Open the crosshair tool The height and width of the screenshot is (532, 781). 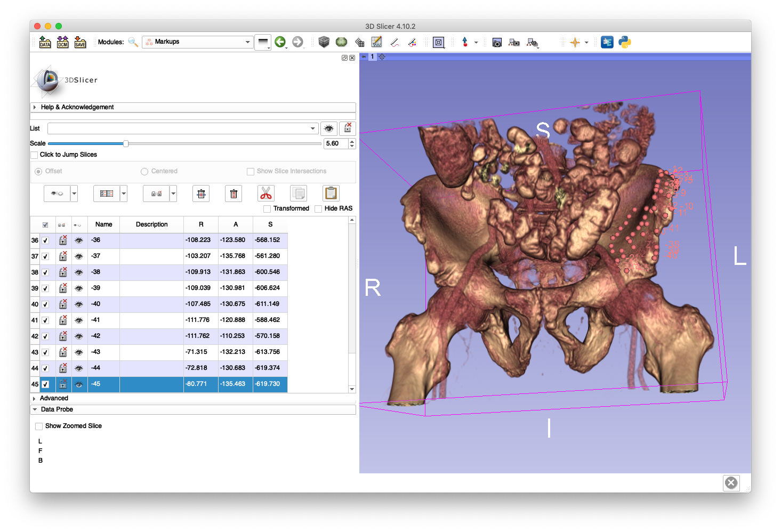point(576,42)
